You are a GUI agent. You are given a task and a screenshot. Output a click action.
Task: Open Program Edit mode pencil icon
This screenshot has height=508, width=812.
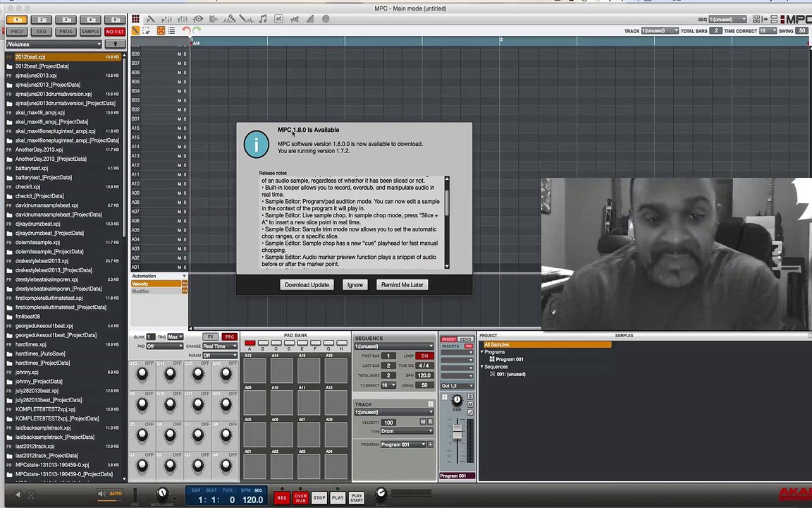point(151,19)
